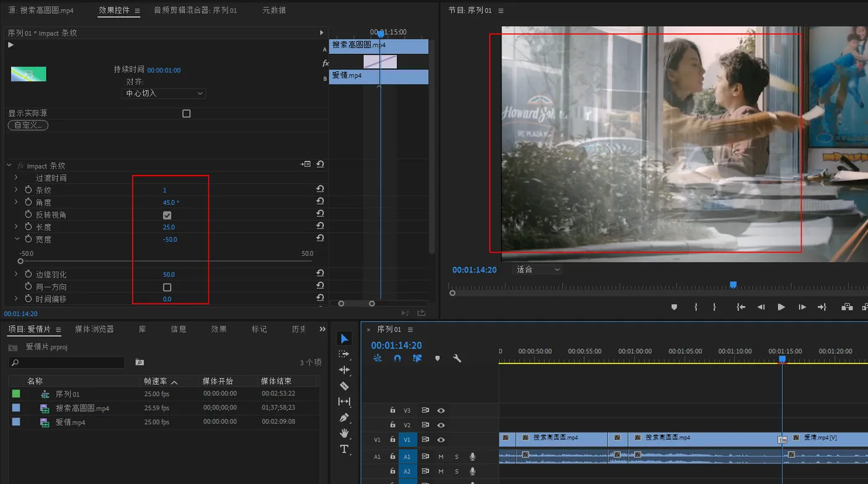The width and height of the screenshot is (868, 484).
Task: Go to In point in Program monitor
Action: (740, 307)
